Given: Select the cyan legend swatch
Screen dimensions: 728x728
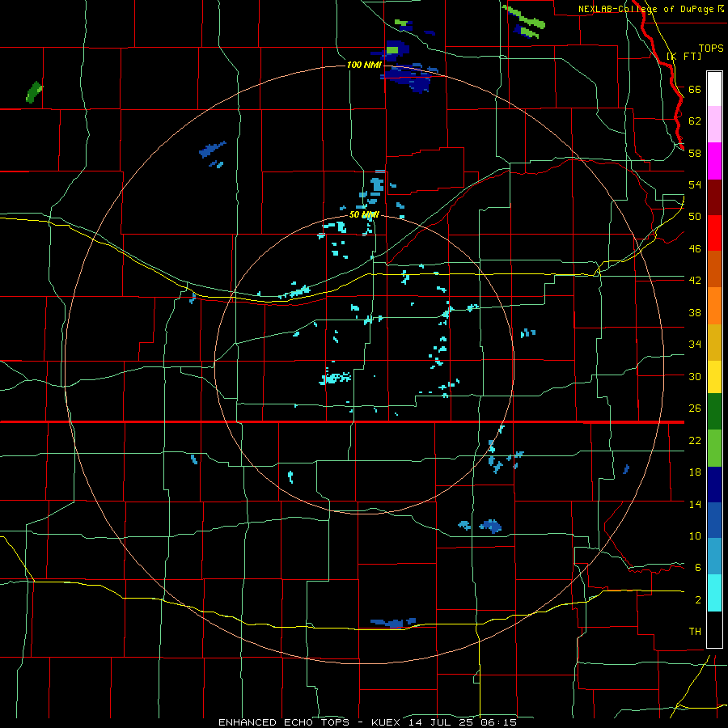Looking at the screenshot, I should [x=714, y=593].
